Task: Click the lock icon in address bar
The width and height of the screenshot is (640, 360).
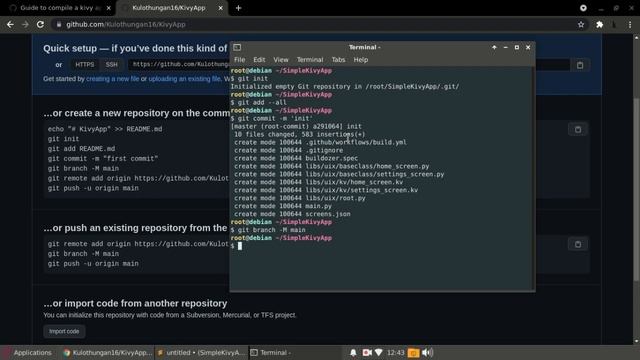Action: pos(59,24)
